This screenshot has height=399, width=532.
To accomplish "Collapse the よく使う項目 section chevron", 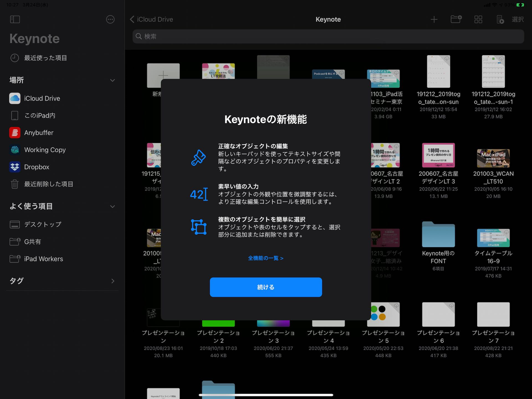I will point(112,206).
